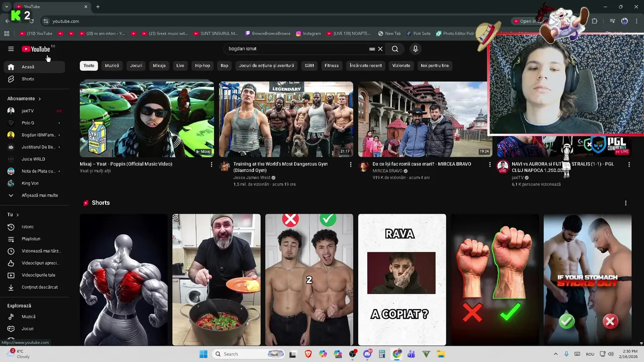Open more options for Mircea Bravo video
The image size is (644, 362).
pyautogui.click(x=490, y=164)
